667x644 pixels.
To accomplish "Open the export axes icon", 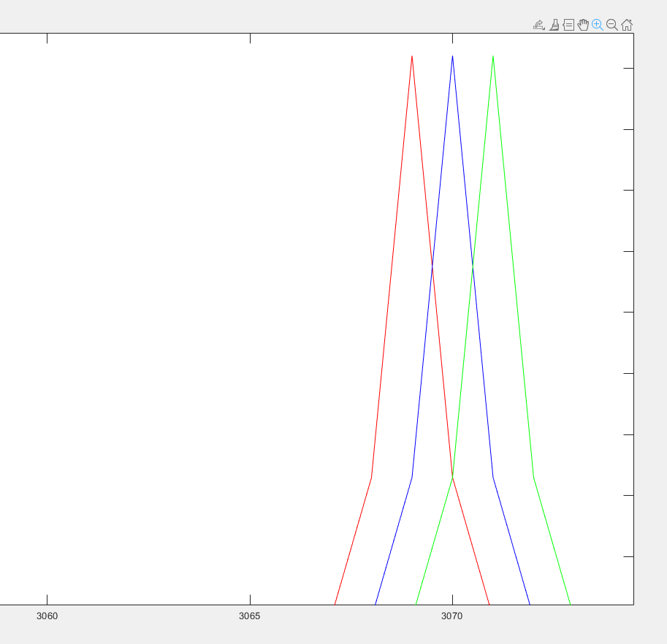I will coord(539,25).
